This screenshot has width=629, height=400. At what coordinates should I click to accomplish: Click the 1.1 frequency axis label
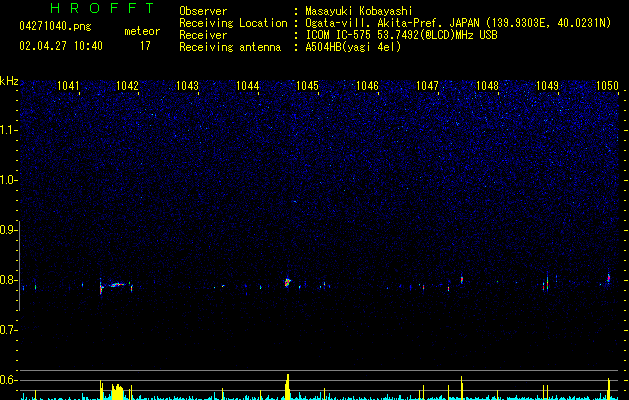[x=8, y=130]
